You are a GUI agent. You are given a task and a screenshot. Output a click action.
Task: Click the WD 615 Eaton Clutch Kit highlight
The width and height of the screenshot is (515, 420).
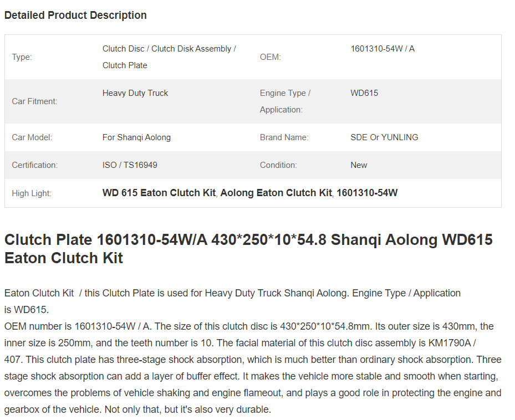point(159,193)
